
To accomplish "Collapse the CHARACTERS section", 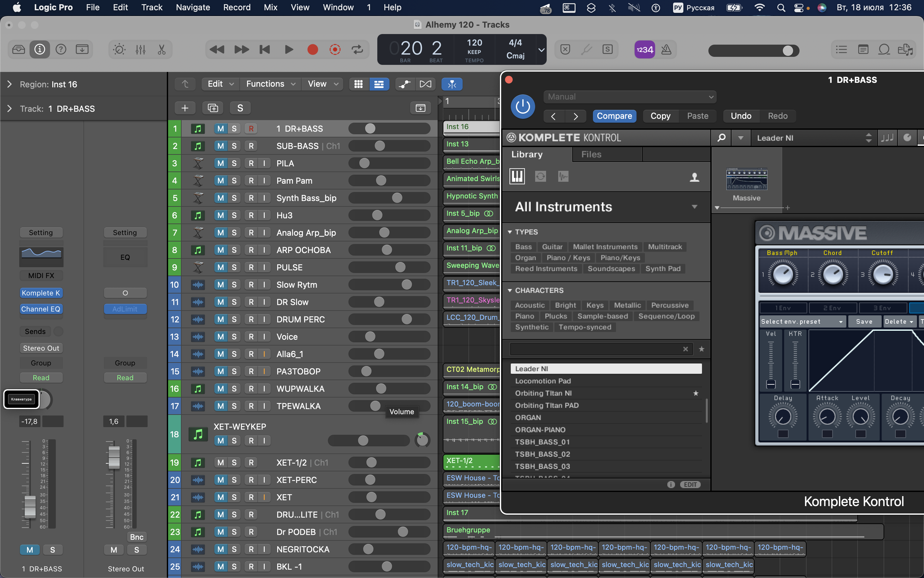I will pos(510,291).
